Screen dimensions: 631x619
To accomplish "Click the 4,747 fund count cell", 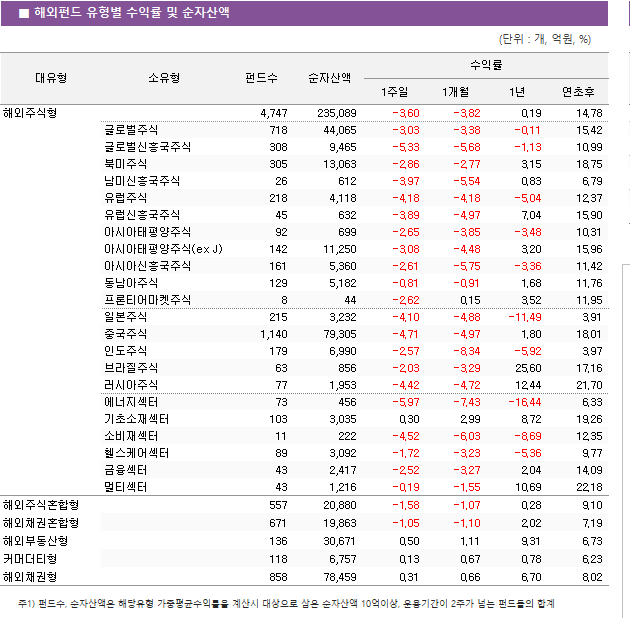I will (274, 113).
